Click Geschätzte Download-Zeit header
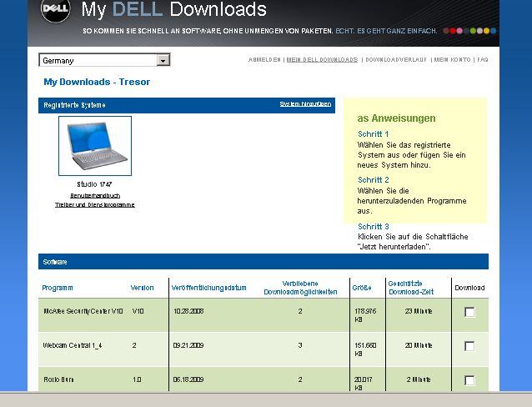This screenshot has height=407, width=532. tap(411, 288)
